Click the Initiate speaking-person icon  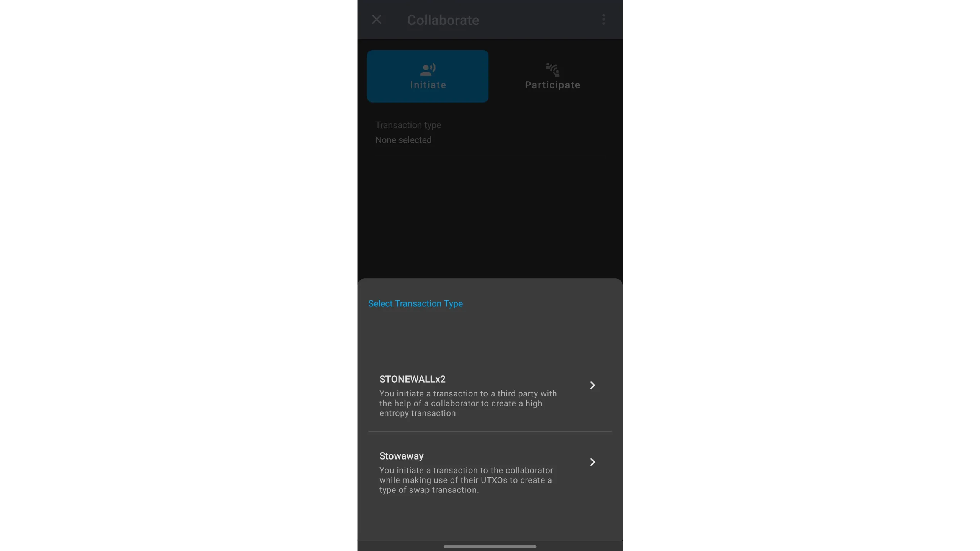(x=428, y=70)
